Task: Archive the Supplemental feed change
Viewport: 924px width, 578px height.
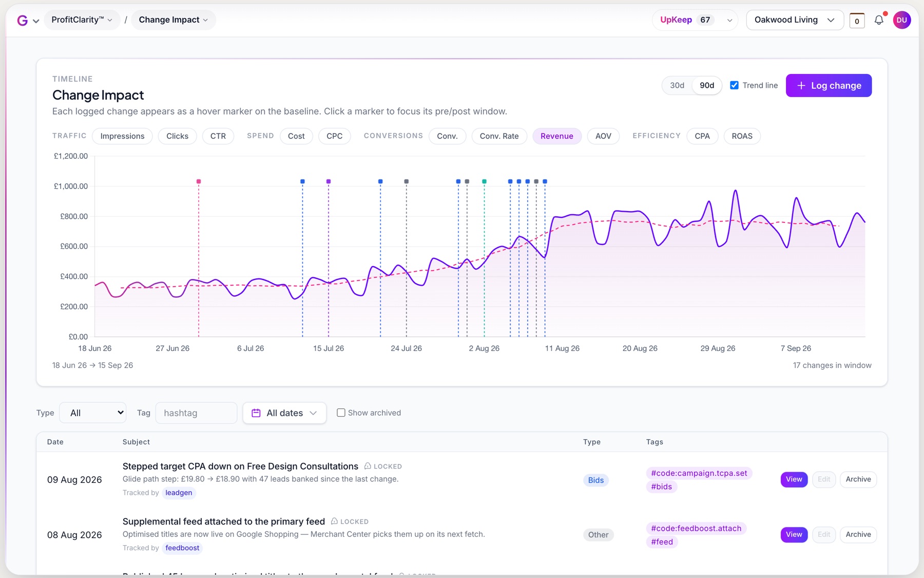Action: pos(858,534)
